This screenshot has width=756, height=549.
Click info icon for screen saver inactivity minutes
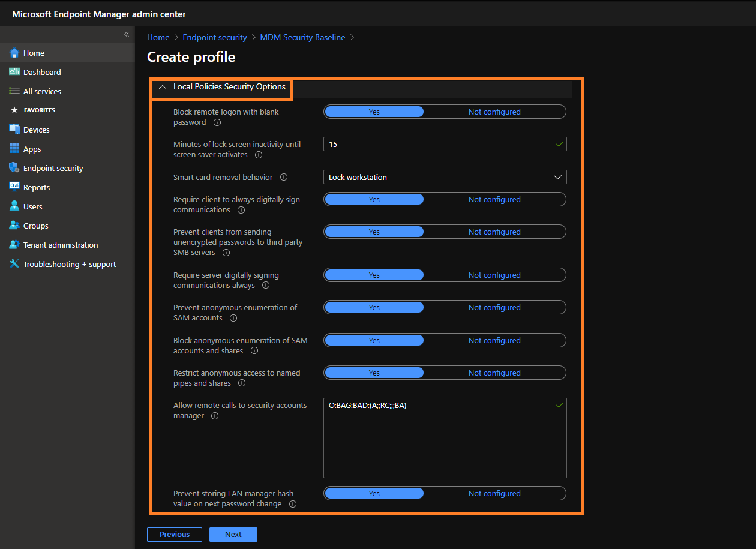(259, 155)
